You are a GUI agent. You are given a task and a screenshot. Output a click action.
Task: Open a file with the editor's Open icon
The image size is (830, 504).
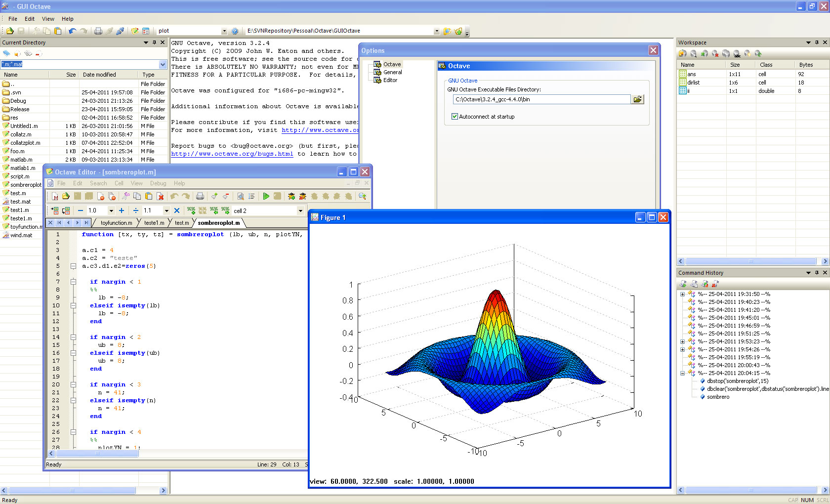coord(66,196)
